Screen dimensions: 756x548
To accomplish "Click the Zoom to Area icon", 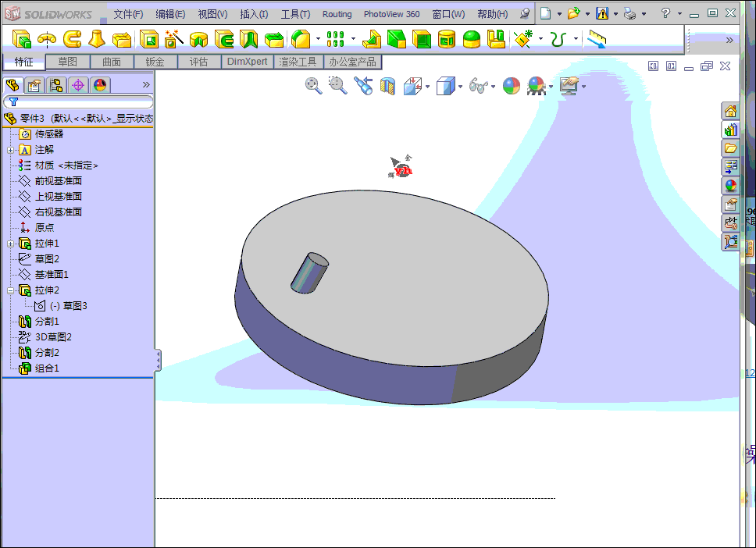I will pos(337,86).
